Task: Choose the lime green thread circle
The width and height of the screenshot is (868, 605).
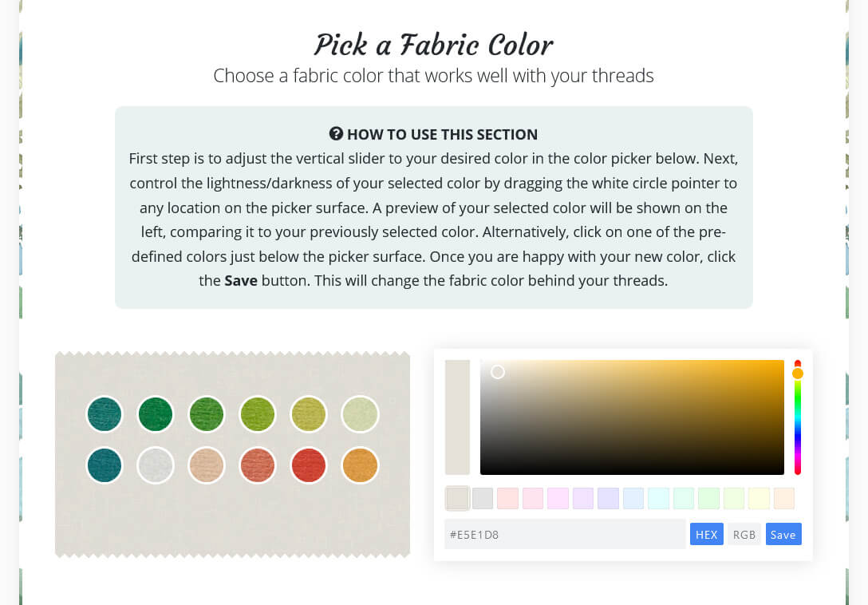Action: click(258, 414)
